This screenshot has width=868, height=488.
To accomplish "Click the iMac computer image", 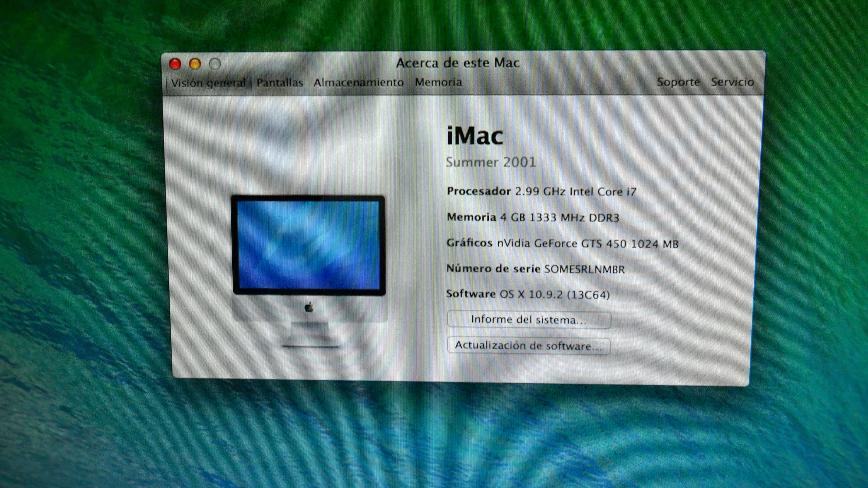I will (x=309, y=271).
